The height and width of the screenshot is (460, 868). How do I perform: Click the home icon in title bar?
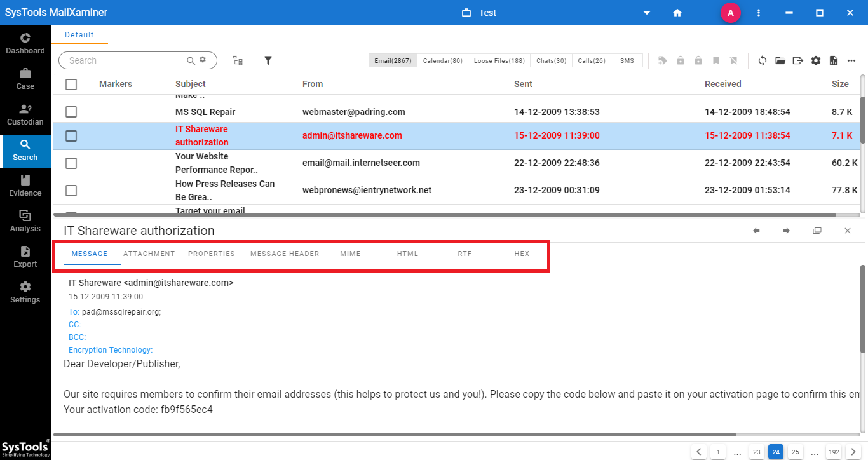pos(677,13)
